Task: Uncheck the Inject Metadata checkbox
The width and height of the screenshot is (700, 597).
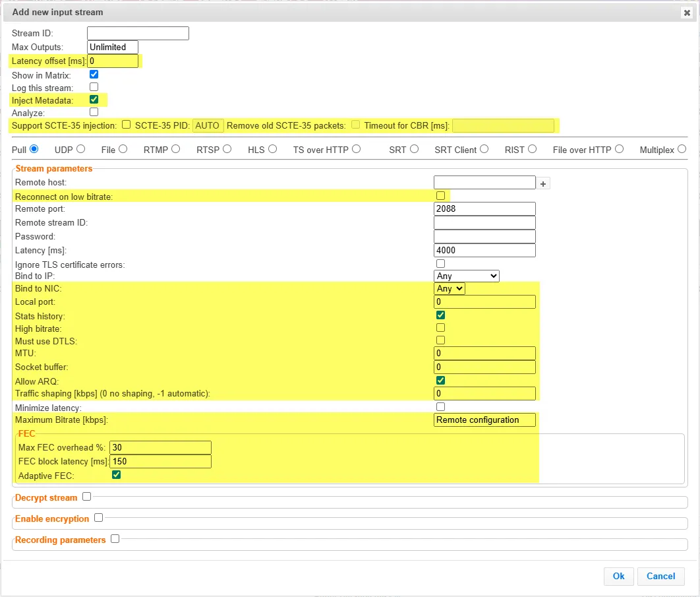Action: click(x=94, y=99)
